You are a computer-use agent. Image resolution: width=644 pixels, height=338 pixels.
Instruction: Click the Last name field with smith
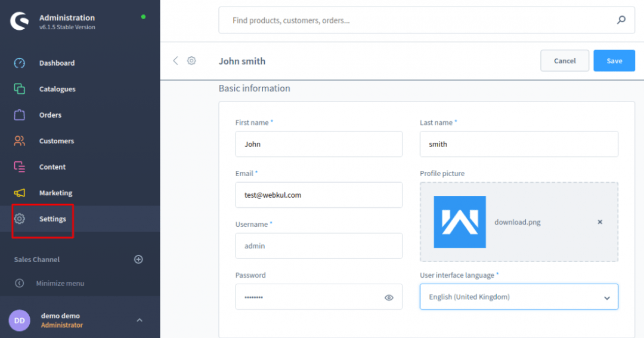pos(519,144)
